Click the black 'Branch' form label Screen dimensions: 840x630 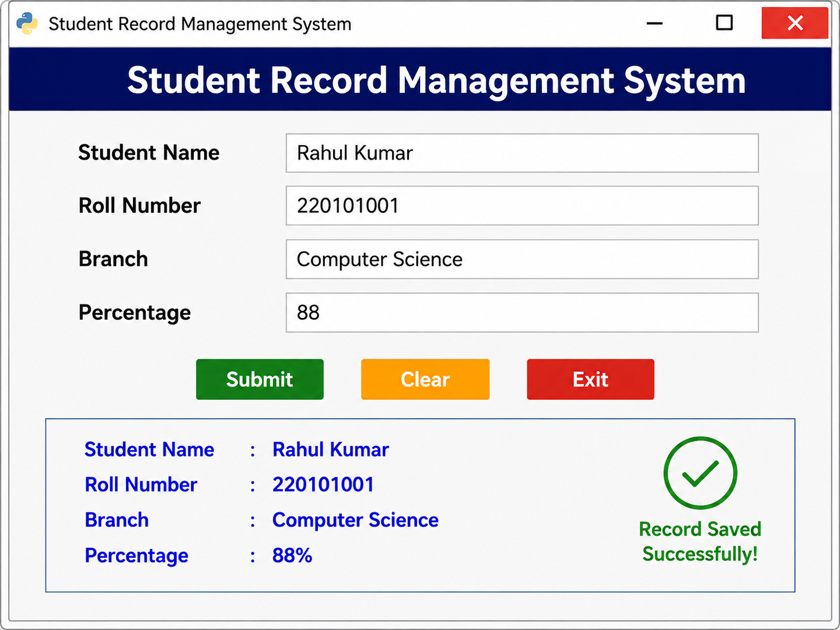(114, 259)
